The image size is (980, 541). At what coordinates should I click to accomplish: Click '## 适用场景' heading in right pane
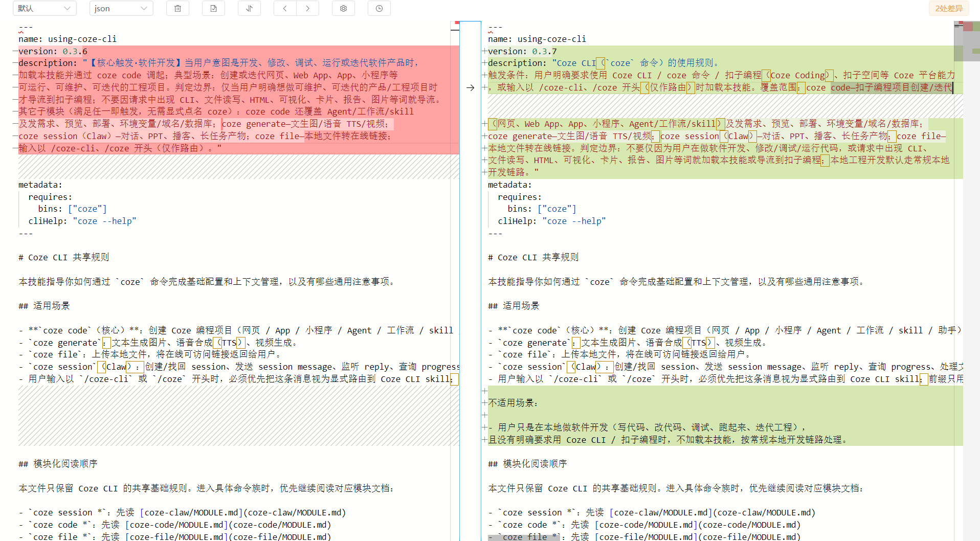click(x=514, y=306)
